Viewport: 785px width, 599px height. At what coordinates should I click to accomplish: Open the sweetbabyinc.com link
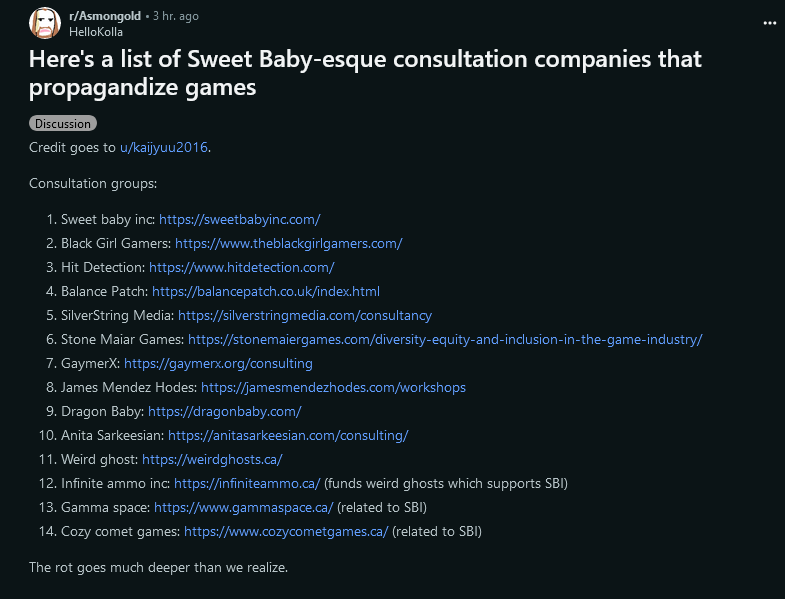pos(240,219)
